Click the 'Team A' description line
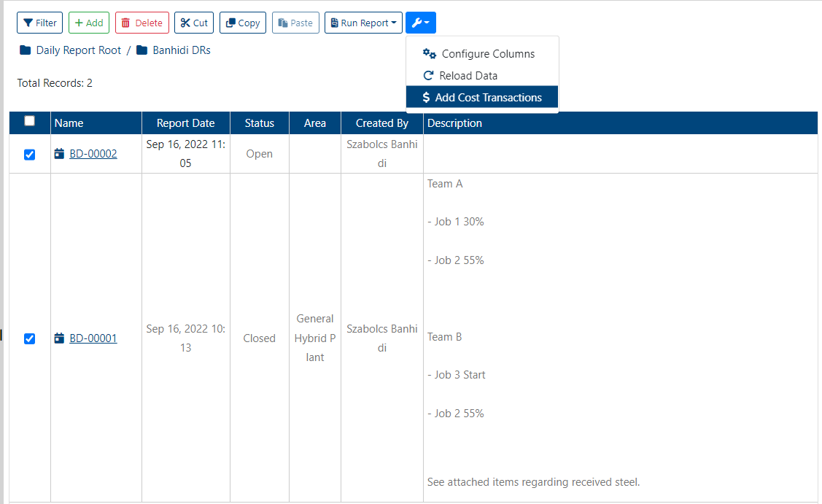Screen dimensions: 822x504 click(445, 184)
